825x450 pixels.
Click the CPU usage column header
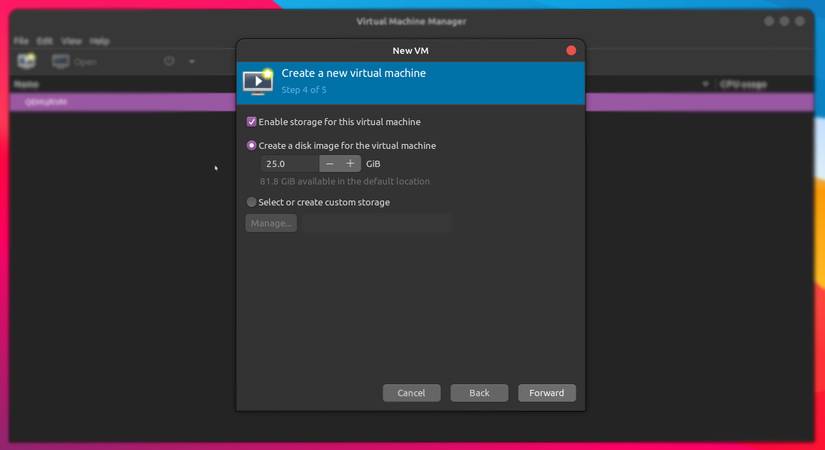pos(743,84)
